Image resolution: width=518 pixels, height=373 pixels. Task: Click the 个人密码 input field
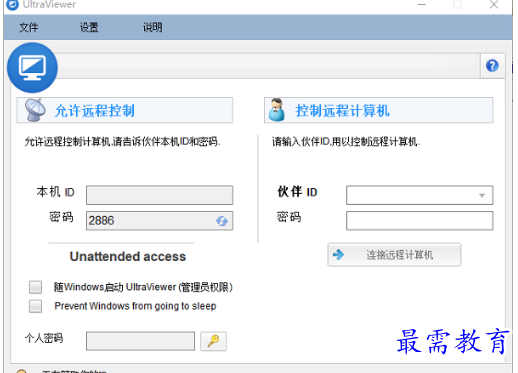click(x=140, y=341)
